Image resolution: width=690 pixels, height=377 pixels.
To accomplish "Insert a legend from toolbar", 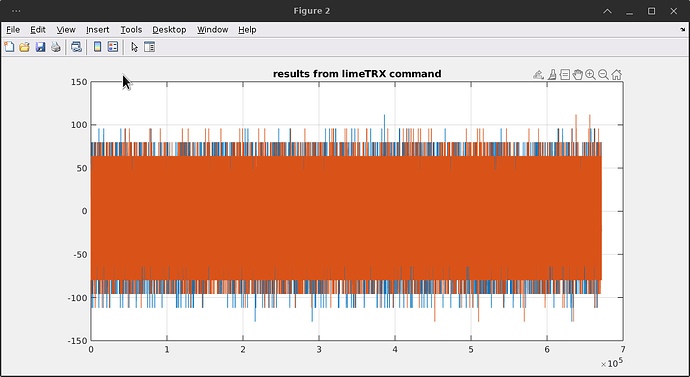I will pos(113,47).
